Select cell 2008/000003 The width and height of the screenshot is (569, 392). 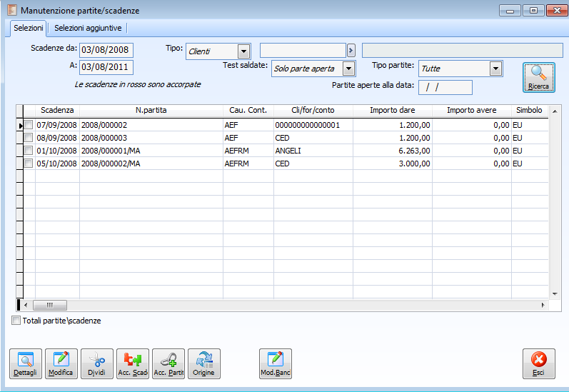[x=151, y=138]
